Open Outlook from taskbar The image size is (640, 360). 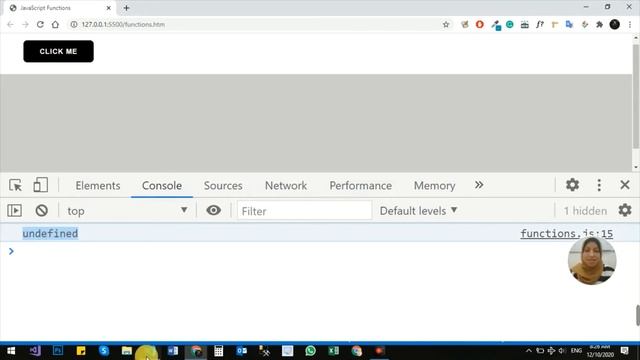242,351
